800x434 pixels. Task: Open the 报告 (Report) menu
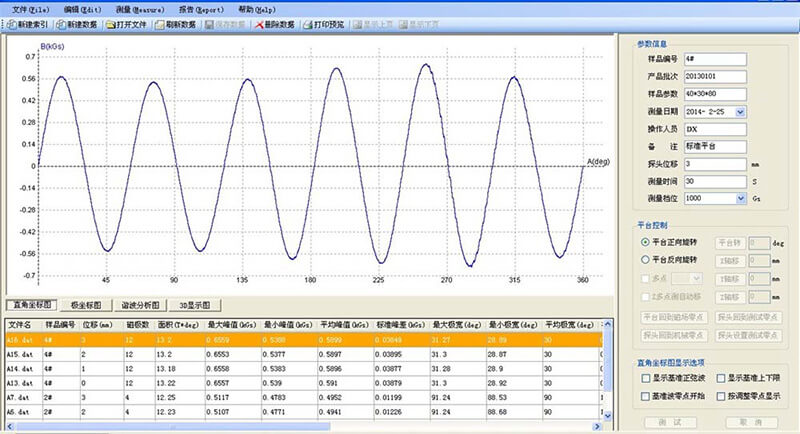[x=201, y=10]
